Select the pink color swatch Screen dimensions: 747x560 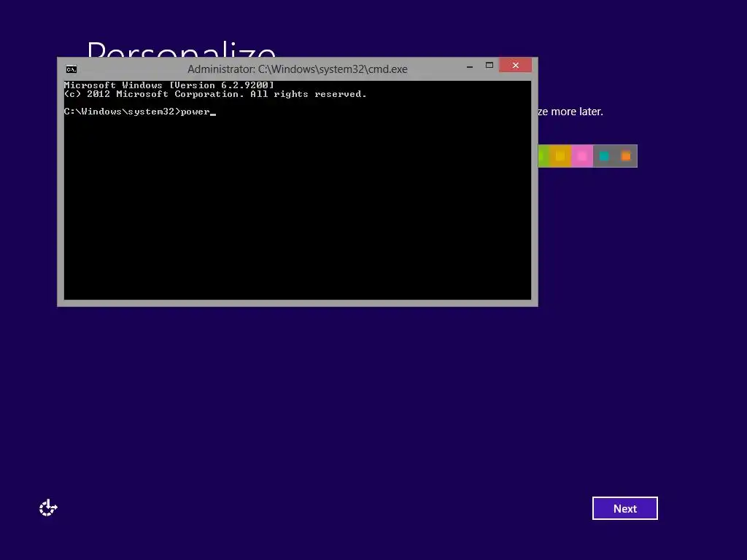[x=581, y=156]
